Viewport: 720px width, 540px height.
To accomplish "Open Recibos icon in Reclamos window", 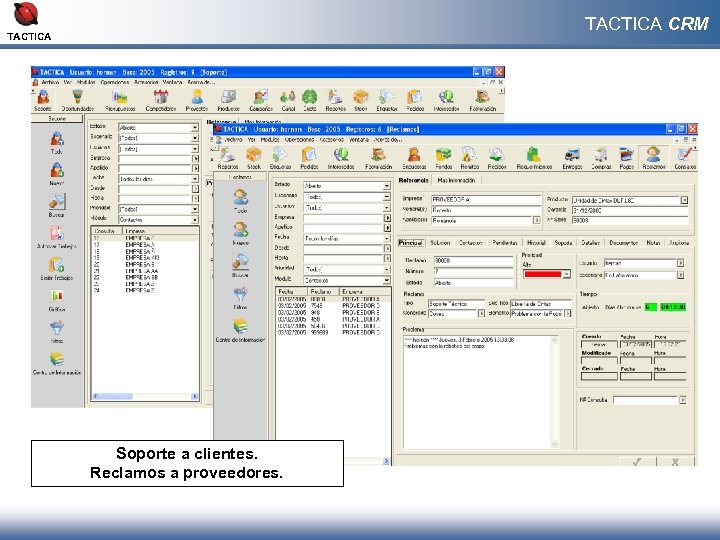I will [497, 158].
